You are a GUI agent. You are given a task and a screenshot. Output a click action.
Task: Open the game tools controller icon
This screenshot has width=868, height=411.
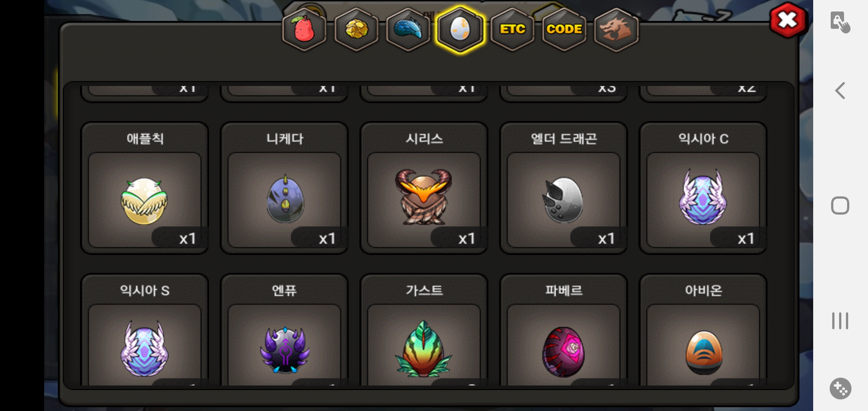841,389
